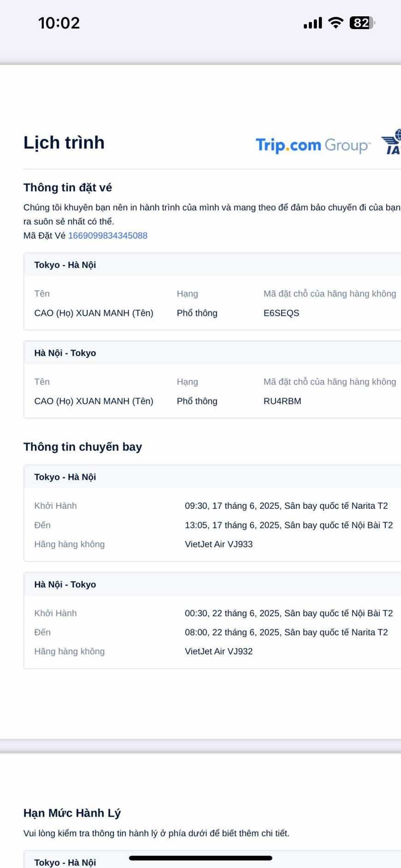This screenshot has height=868, width=401.
Task: Tap the 09:30 Narita T2 departure line
Action: tap(286, 506)
